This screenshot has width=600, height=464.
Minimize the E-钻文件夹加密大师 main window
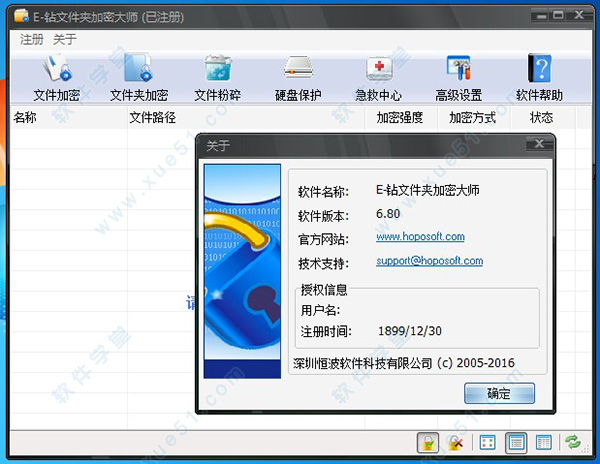[541, 16]
